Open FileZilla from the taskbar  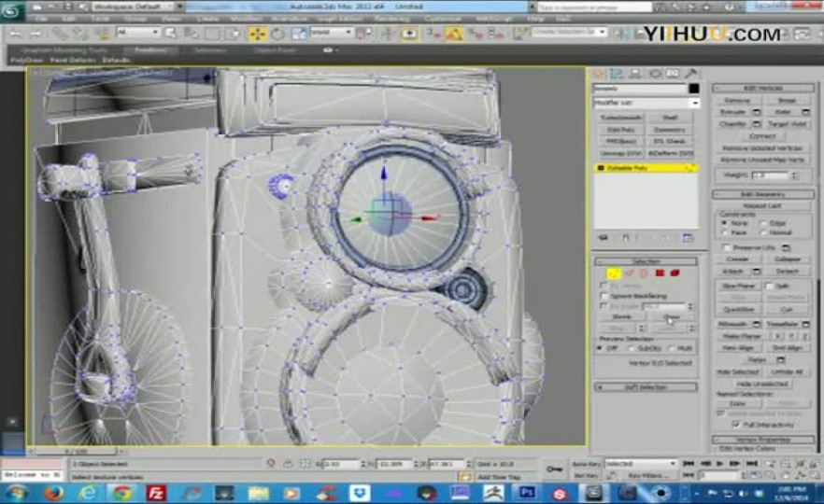[156, 494]
